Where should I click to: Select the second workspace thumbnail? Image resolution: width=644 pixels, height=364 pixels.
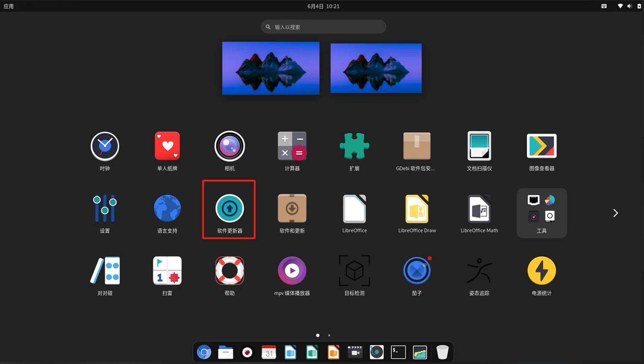pos(376,68)
